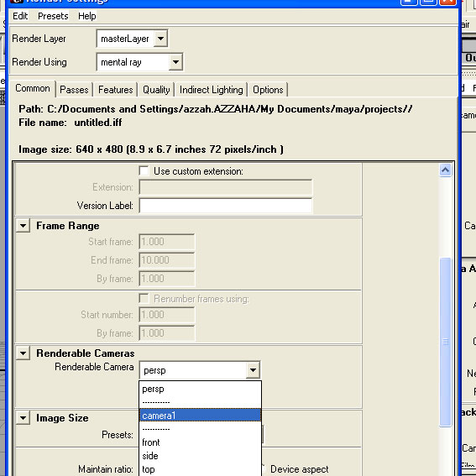Click the Version Label input field
476x476 pixels.
226,206
